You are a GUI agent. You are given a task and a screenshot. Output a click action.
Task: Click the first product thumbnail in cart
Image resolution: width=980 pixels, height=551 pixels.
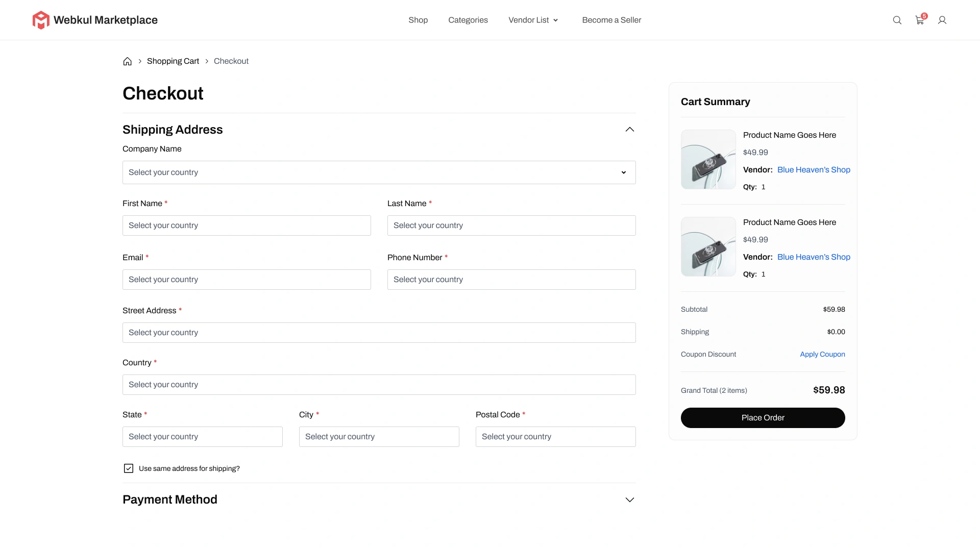(x=708, y=159)
